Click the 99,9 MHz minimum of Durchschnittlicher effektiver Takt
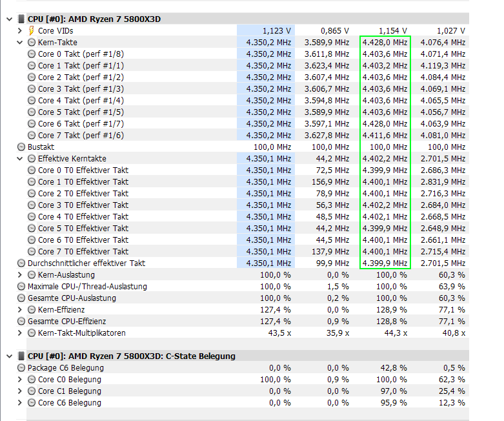 click(333, 263)
